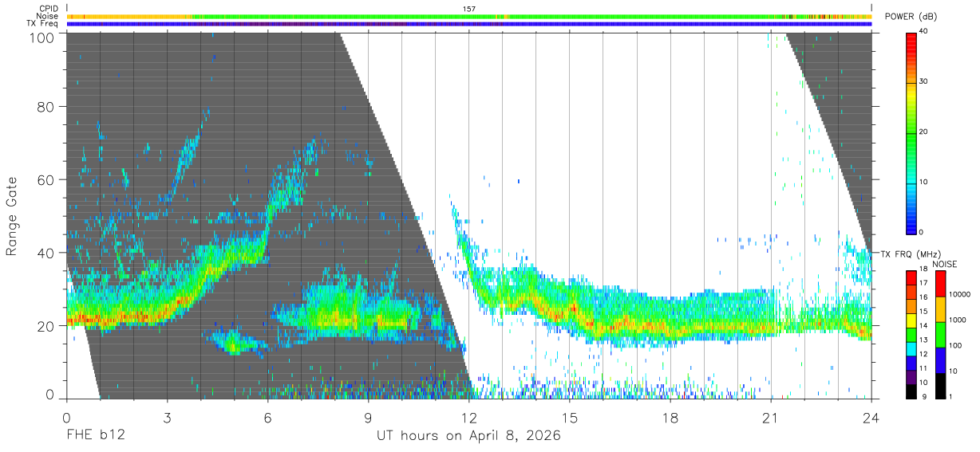980x452 pixels.
Task: Click the CPID label
Action: tap(49, 9)
